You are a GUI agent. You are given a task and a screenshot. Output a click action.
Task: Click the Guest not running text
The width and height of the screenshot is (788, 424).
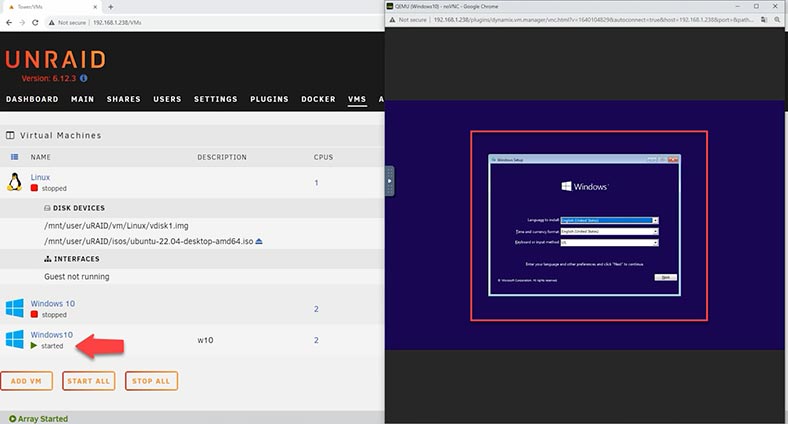pos(76,276)
